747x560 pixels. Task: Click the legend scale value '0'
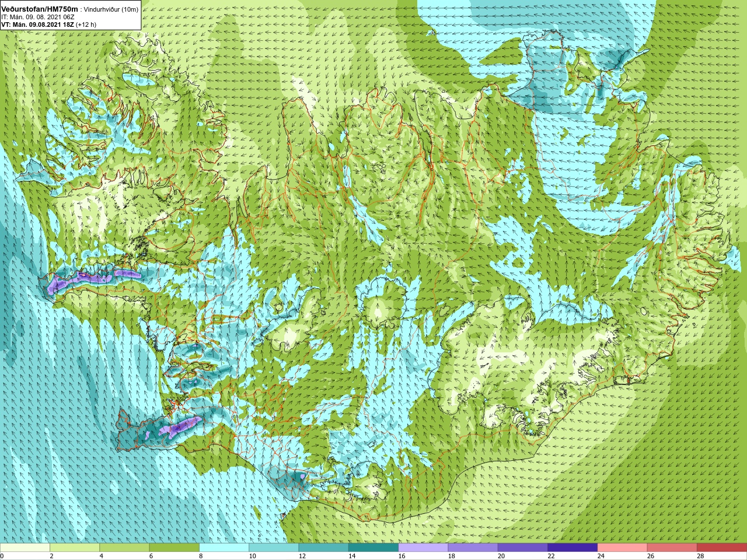[2, 556]
